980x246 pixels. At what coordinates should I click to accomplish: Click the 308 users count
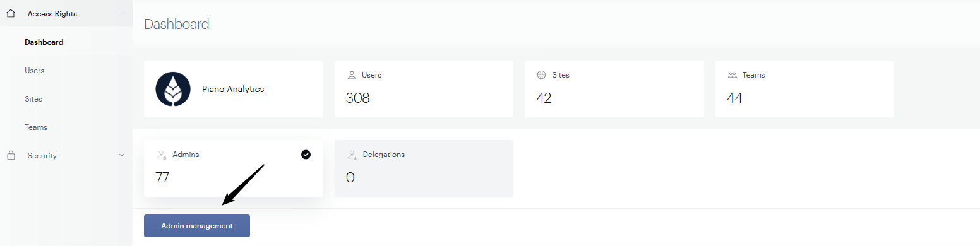click(x=357, y=98)
